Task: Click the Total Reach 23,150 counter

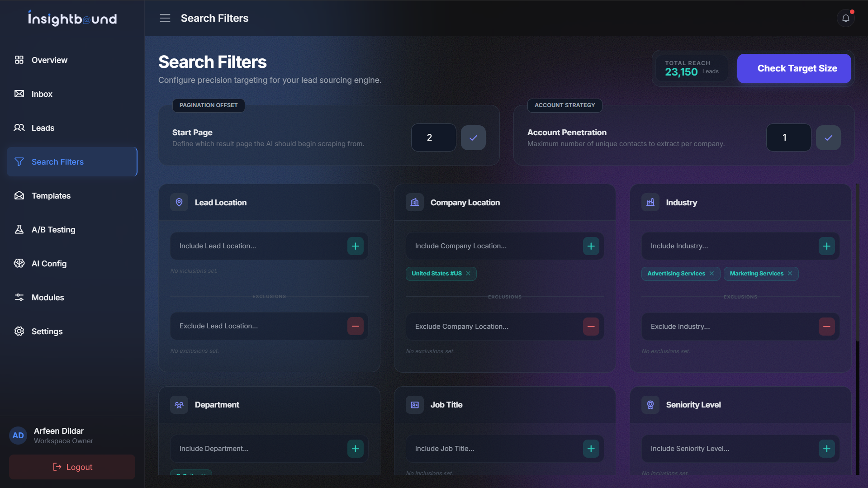Action: [x=692, y=68]
